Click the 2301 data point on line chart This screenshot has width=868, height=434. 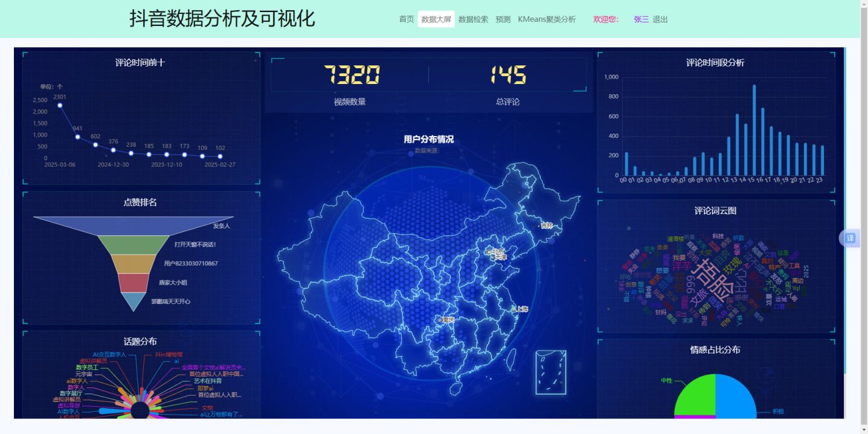(x=60, y=105)
